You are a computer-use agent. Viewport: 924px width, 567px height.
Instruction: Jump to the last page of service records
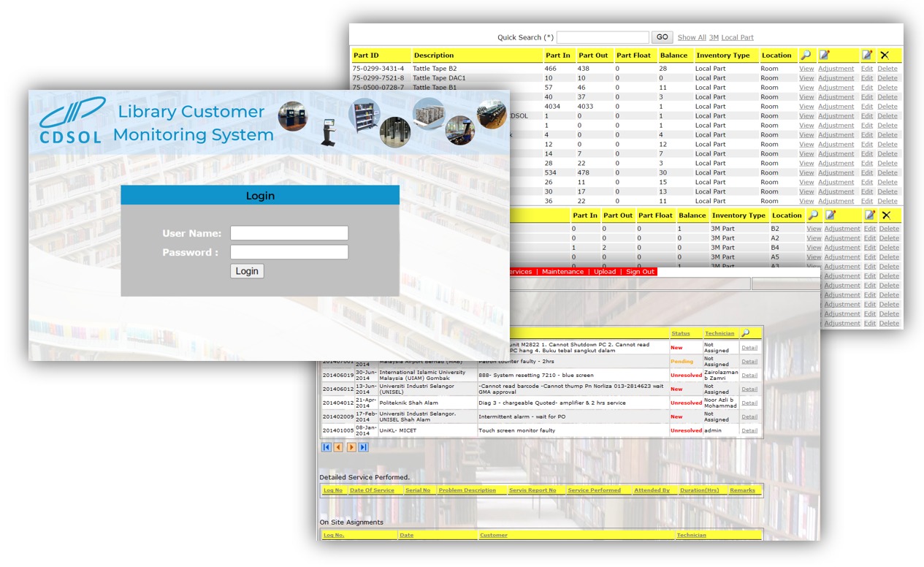pyautogui.click(x=363, y=447)
